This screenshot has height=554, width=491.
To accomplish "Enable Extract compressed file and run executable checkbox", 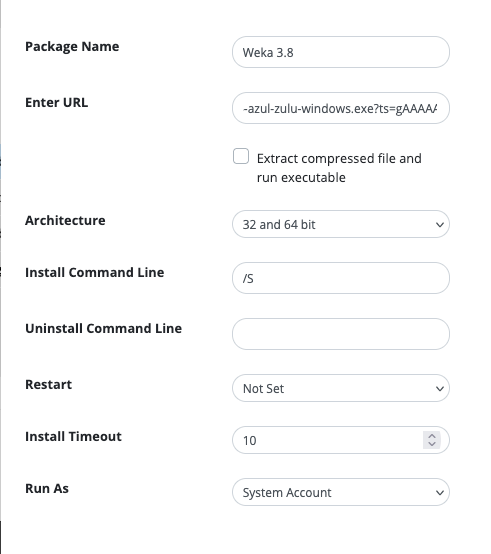I will point(241,156).
